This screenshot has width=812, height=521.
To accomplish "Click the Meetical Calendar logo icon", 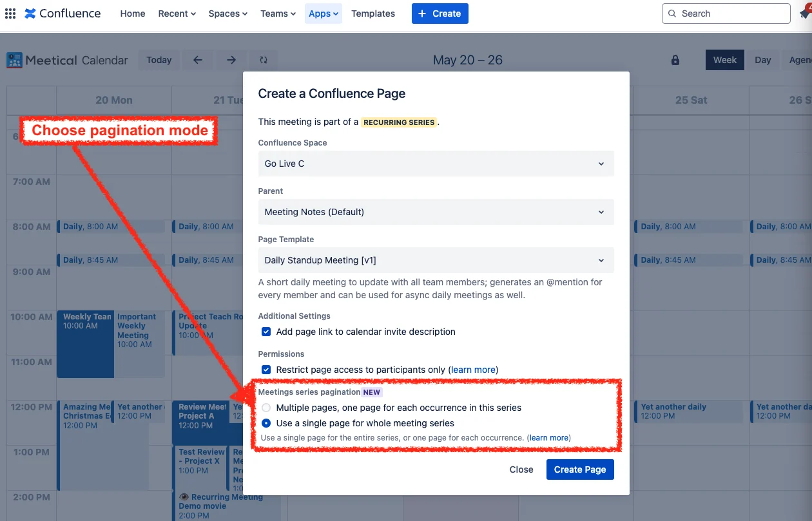I will 14,60.
